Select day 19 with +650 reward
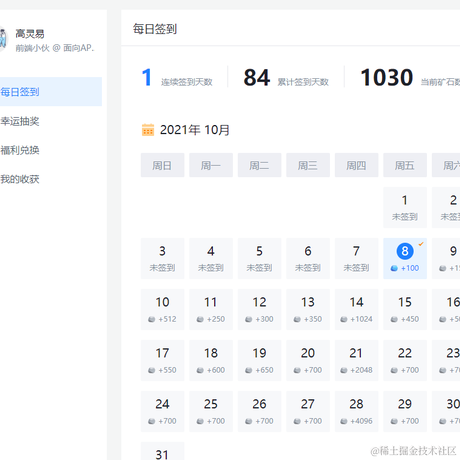460x460 pixels. tap(259, 360)
